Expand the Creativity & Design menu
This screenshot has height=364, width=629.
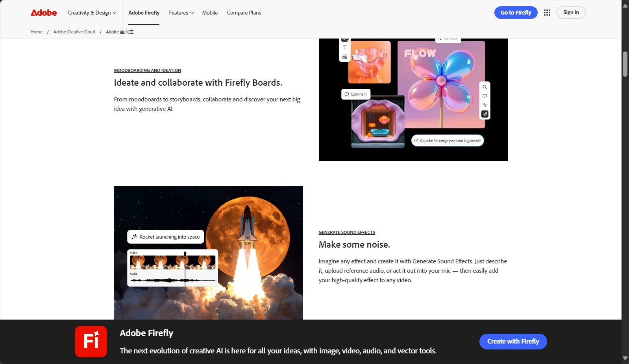92,13
